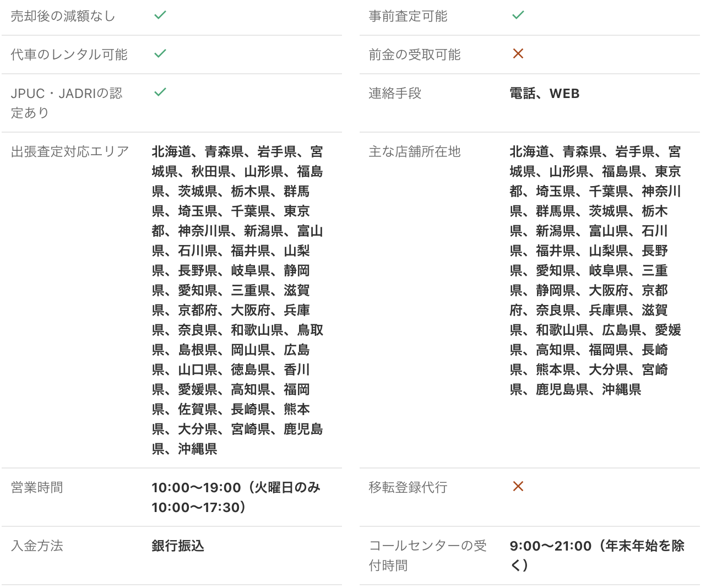Select the 連絡手段 label
The width and height of the screenshot is (706, 588).
pos(395,94)
